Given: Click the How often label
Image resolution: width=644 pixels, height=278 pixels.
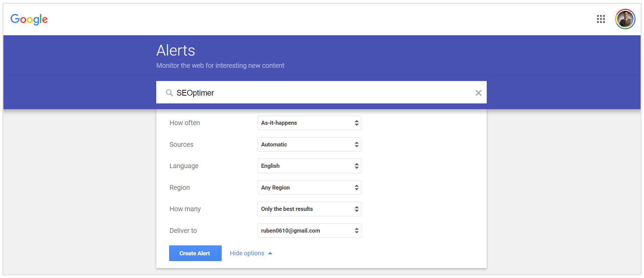Looking at the screenshot, I should pyautogui.click(x=185, y=123).
